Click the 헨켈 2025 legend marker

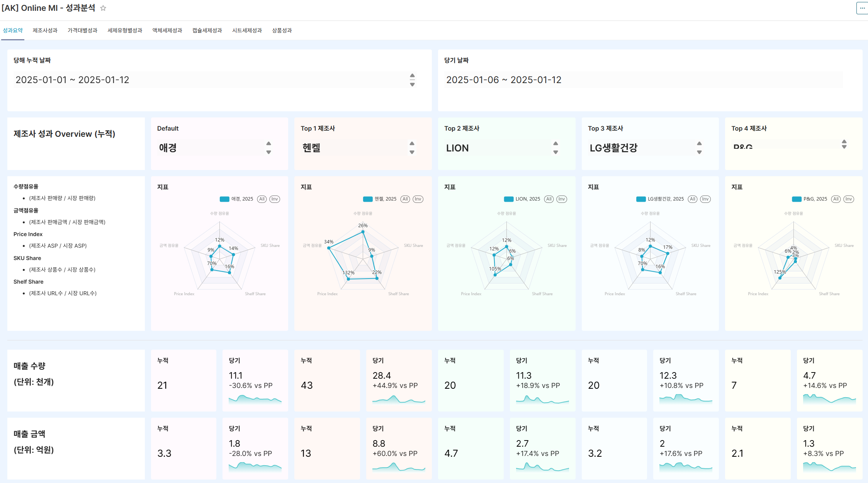point(368,199)
